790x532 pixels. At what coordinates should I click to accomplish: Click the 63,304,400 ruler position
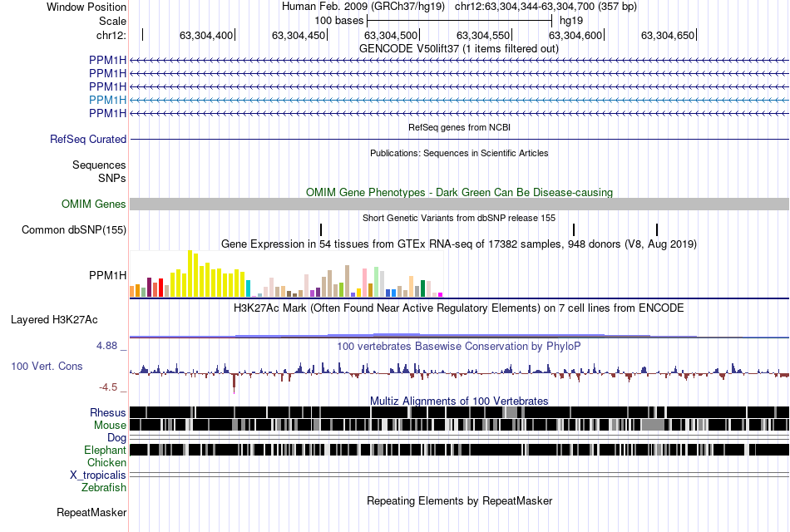click(x=206, y=35)
